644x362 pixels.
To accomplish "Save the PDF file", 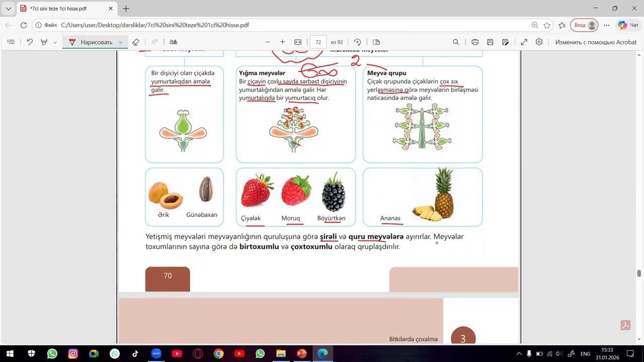I will [490, 42].
